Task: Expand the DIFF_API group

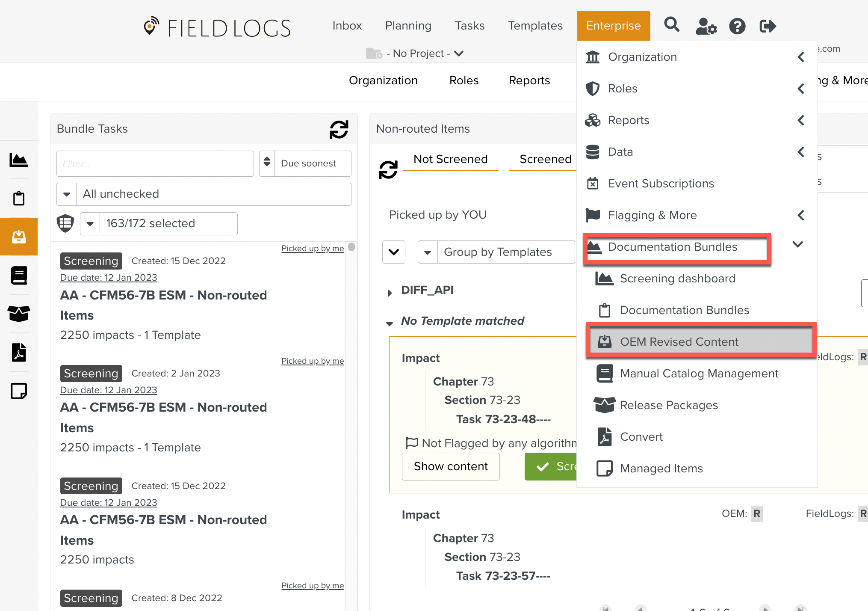Action: click(390, 293)
